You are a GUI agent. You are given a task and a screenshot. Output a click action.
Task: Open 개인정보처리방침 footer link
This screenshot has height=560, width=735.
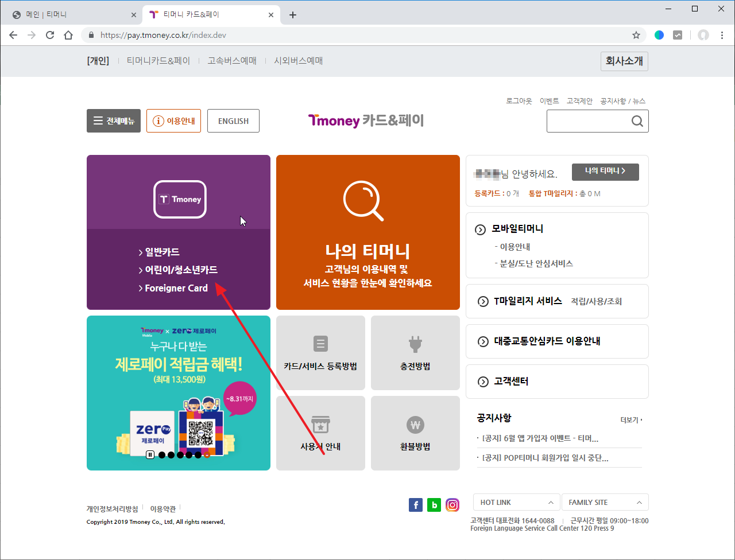pyautogui.click(x=112, y=509)
